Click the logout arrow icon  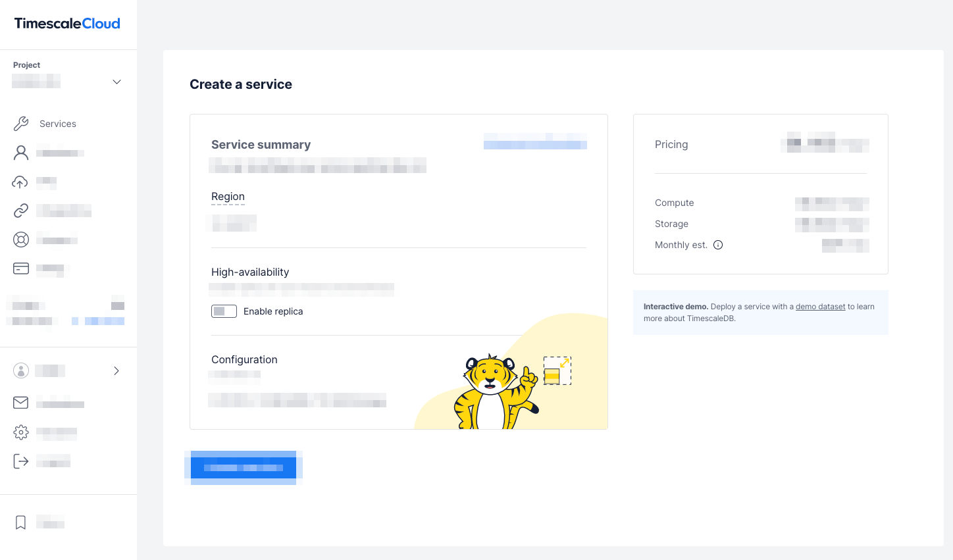pos(21,461)
